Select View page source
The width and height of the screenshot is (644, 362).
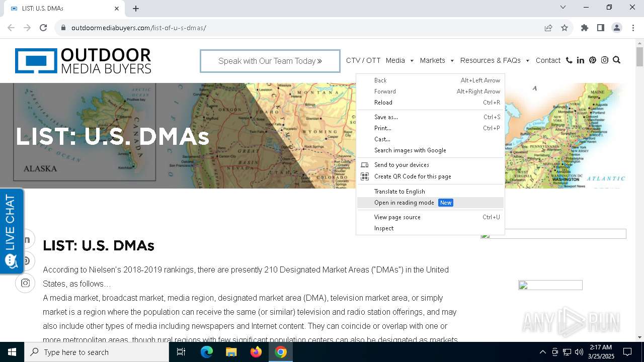click(x=430, y=217)
